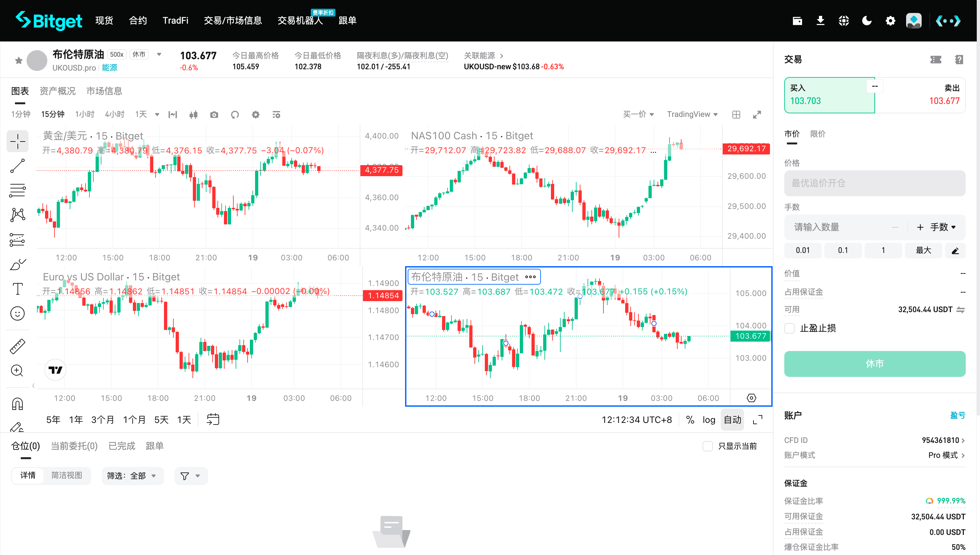Switch to the detailed positions view
The image size is (980, 555).
[x=28, y=475]
